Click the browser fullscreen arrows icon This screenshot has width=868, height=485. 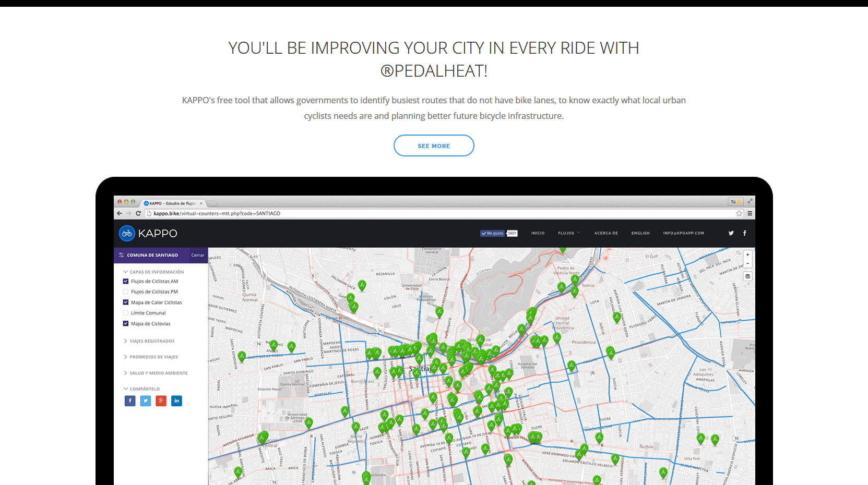tap(750, 201)
